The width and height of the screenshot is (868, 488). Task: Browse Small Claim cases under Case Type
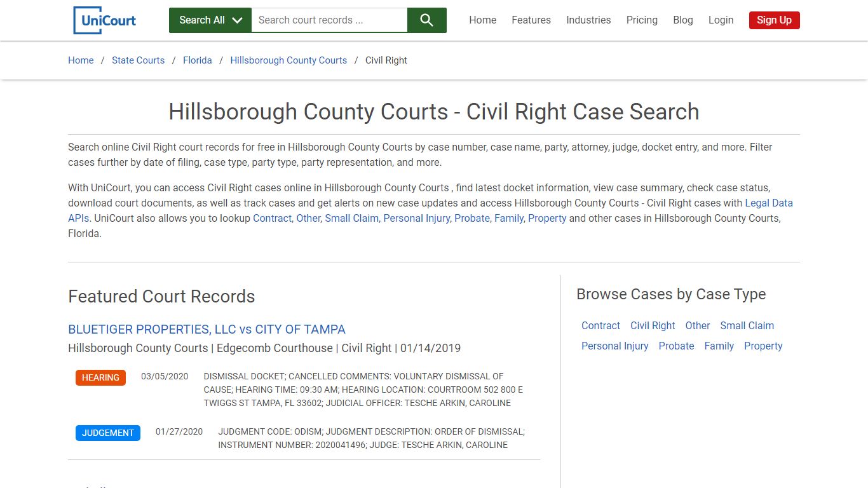click(747, 325)
